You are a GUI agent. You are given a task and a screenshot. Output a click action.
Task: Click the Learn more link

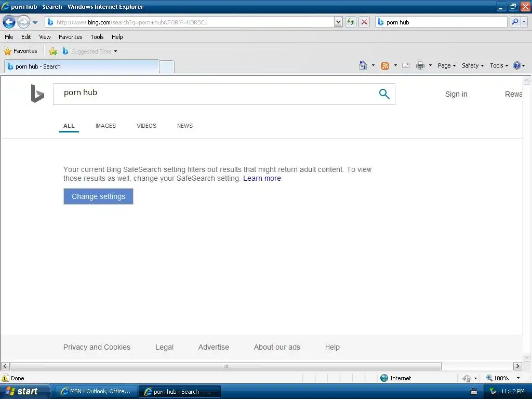pos(262,179)
